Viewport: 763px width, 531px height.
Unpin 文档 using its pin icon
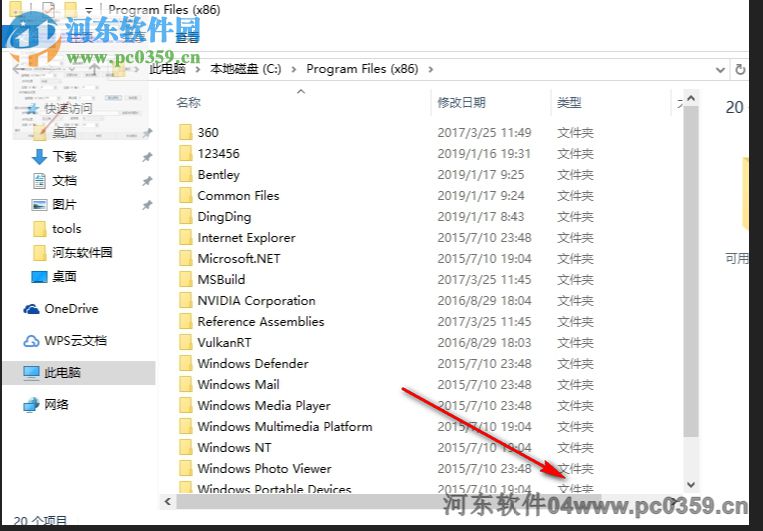pyautogui.click(x=147, y=181)
